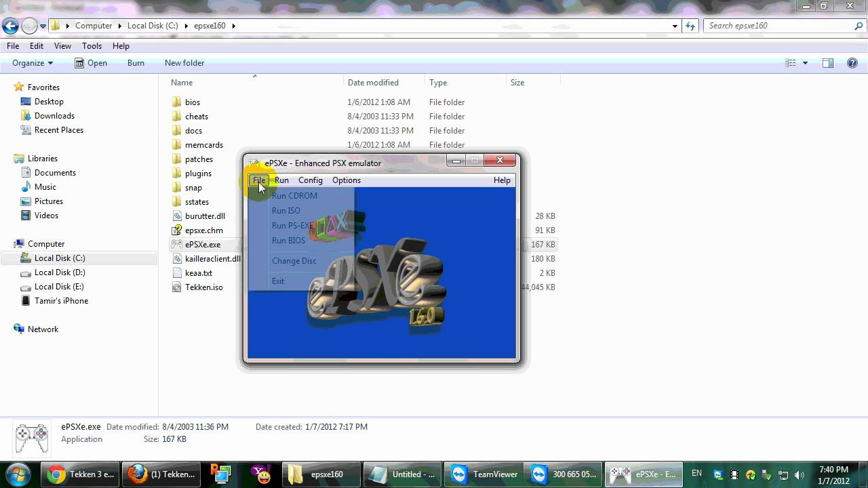Select Tekken.iso file
Image resolution: width=868 pixels, height=488 pixels.
point(204,287)
